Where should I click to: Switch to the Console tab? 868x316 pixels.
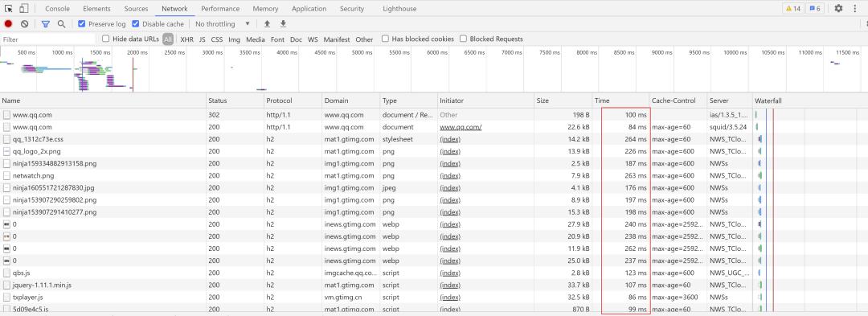[57, 9]
